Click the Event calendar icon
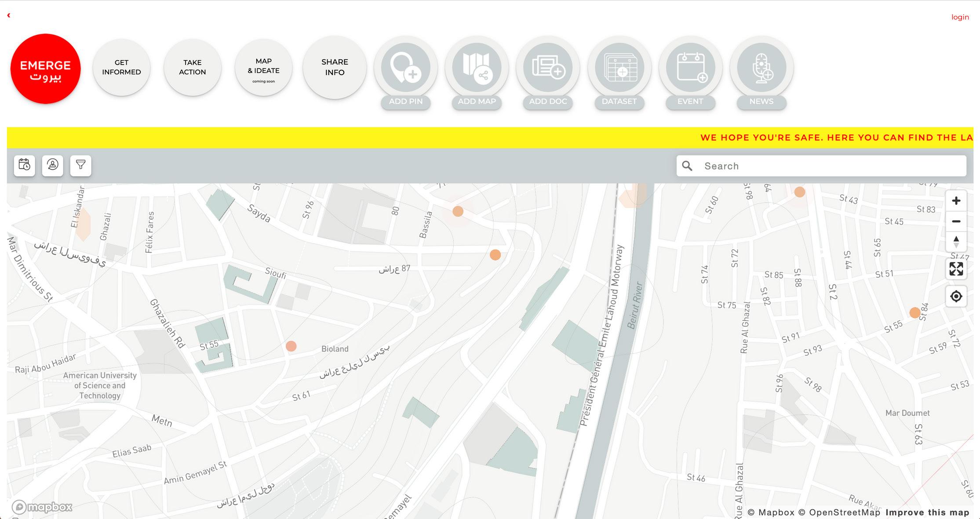980x519 pixels. 690,68
